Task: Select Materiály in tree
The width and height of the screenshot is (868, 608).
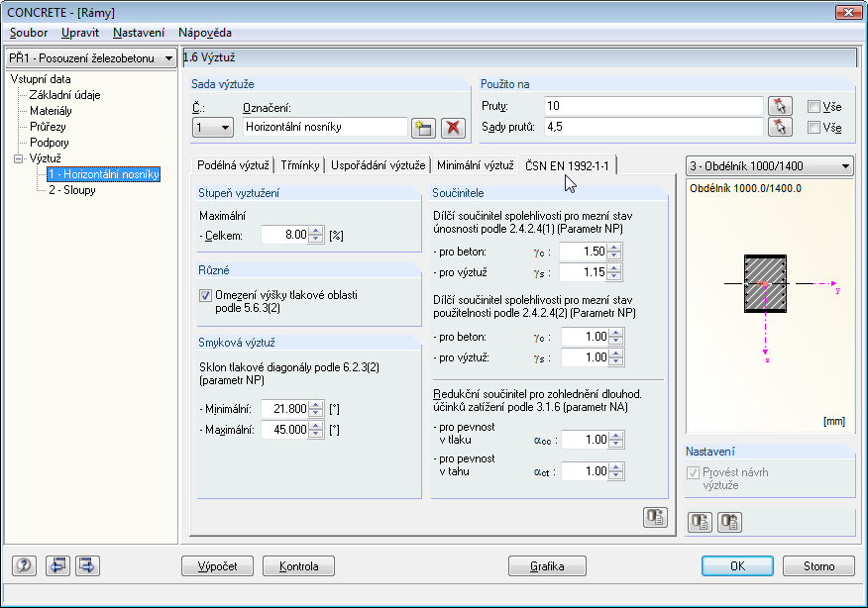Action: [51, 111]
